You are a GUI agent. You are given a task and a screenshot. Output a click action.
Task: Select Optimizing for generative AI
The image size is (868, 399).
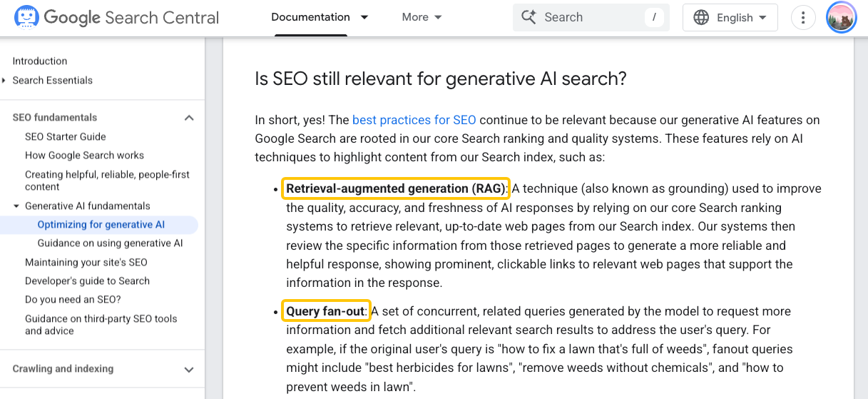(x=101, y=225)
